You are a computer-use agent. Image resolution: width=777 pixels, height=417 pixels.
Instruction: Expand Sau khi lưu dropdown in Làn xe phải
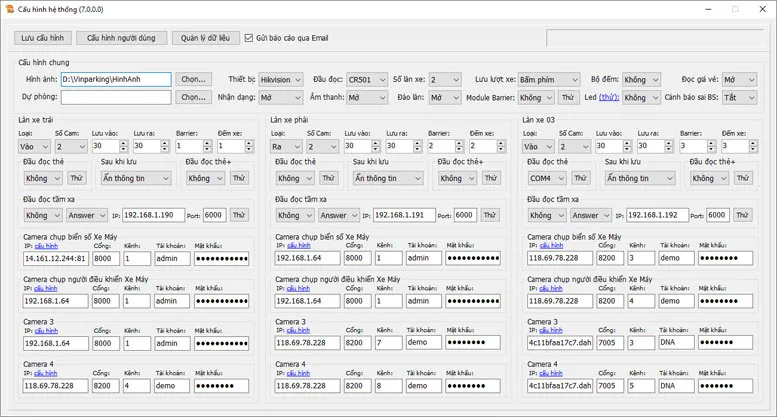pos(387,178)
